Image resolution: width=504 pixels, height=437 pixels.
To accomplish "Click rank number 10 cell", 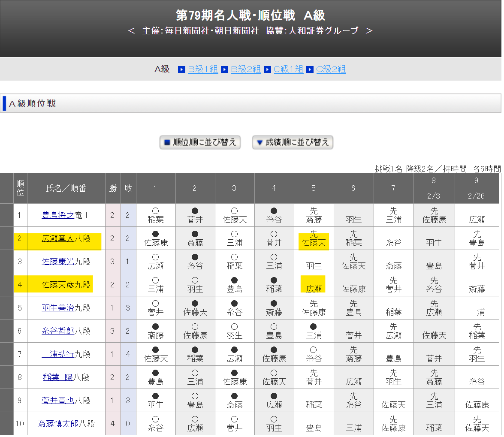I will (x=20, y=424).
